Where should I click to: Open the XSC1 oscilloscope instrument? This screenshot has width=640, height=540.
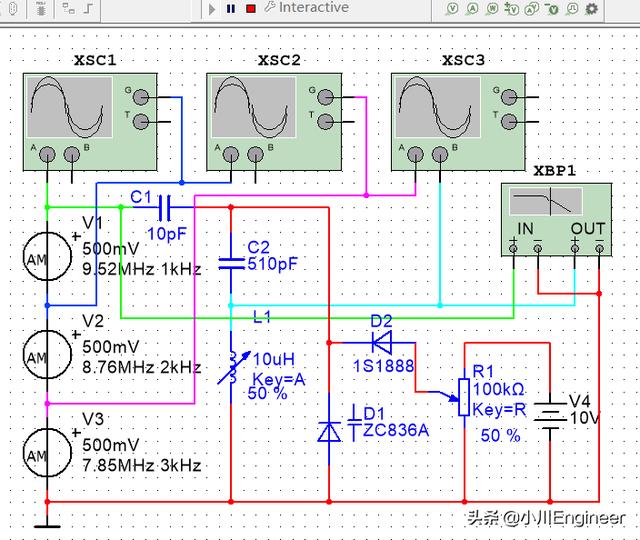click(x=90, y=122)
